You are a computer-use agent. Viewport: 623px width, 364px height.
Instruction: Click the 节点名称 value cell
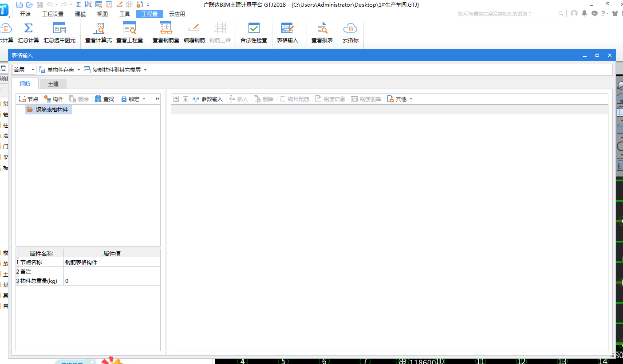point(112,262)
